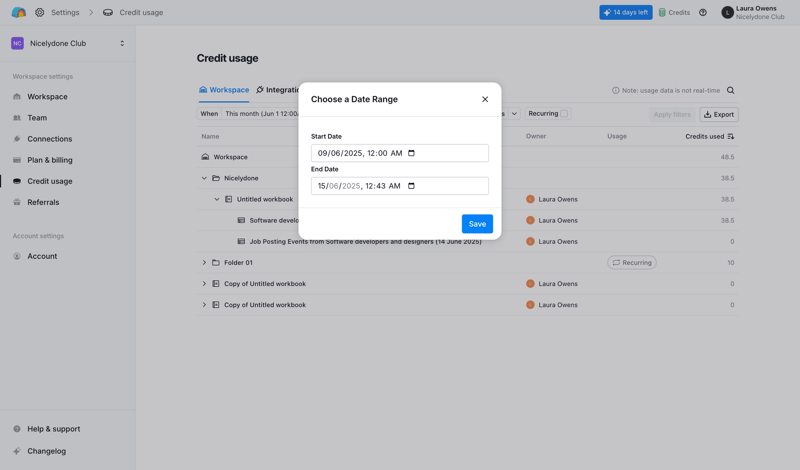Click the Untitled workbook icon
The width and height of the screenshot is (800, 470).
coord(229,199)
